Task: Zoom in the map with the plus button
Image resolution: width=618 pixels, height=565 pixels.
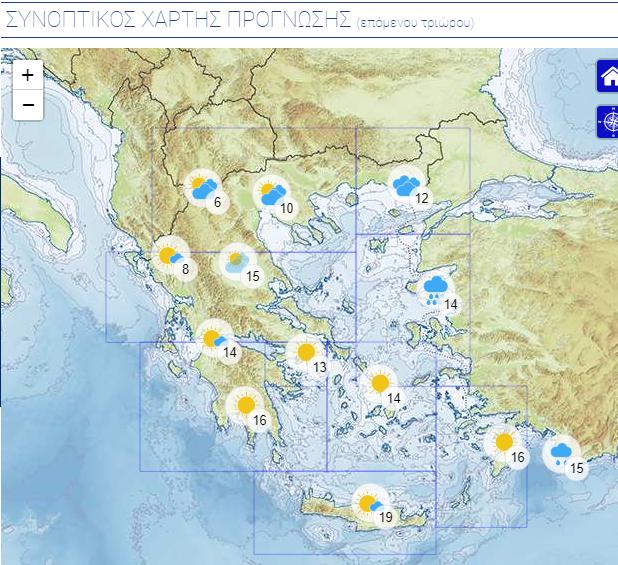Action: click(28, 74)
